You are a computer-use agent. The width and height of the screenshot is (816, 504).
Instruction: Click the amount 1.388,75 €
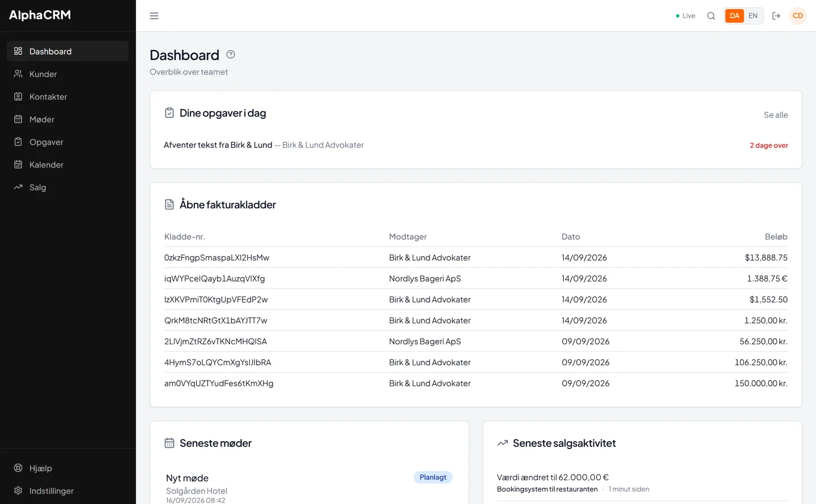767,279
